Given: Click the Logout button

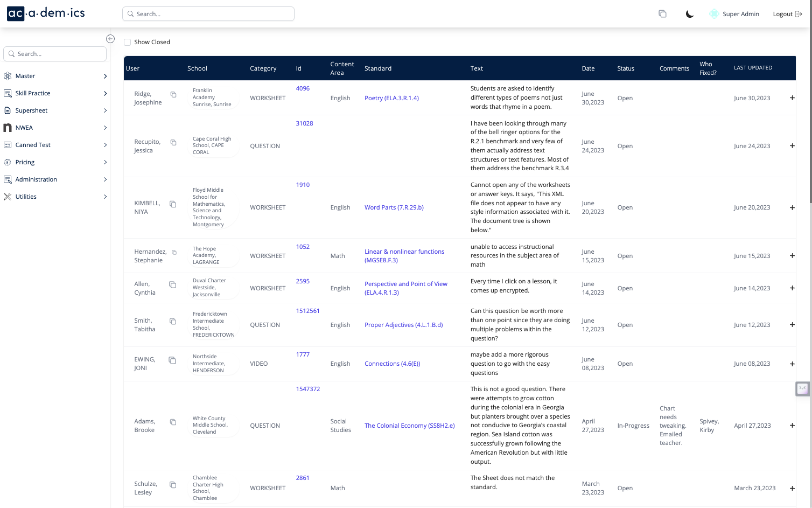Looking at the screenshot, I should (787, 14).
